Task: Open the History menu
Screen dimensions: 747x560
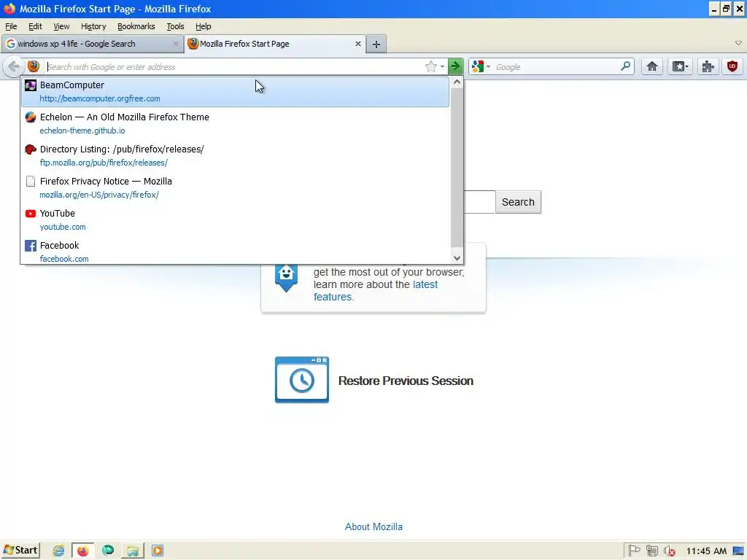Action: pos(93,27)
